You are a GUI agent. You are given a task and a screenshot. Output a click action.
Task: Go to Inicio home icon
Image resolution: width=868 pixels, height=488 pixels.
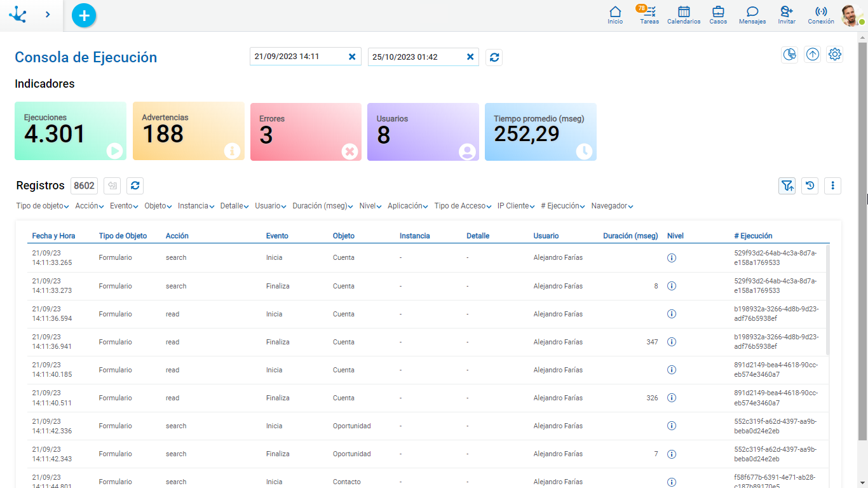(615, 15)
